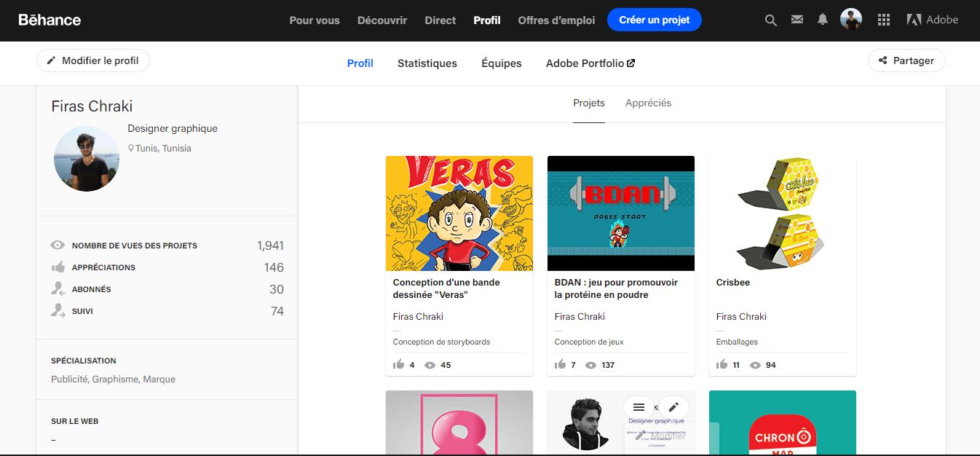
Task: Click the thumbs-up icon on Veras card
Action: (x=398, y=364)
